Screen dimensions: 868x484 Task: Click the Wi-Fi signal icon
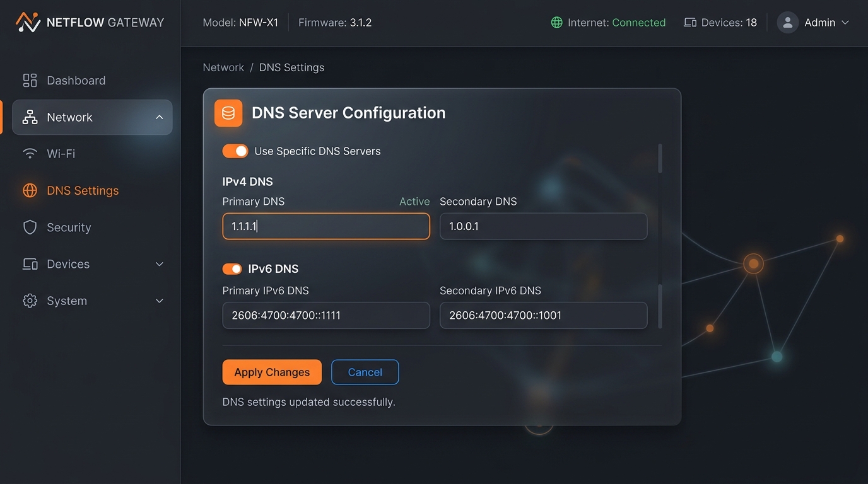(x=30, y=154)
